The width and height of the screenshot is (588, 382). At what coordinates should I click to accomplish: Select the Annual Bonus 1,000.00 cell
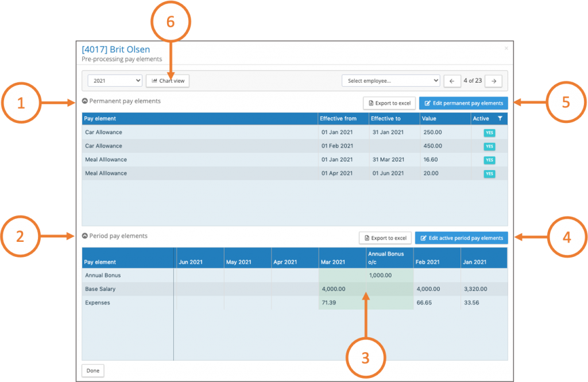tap(389, 275)
